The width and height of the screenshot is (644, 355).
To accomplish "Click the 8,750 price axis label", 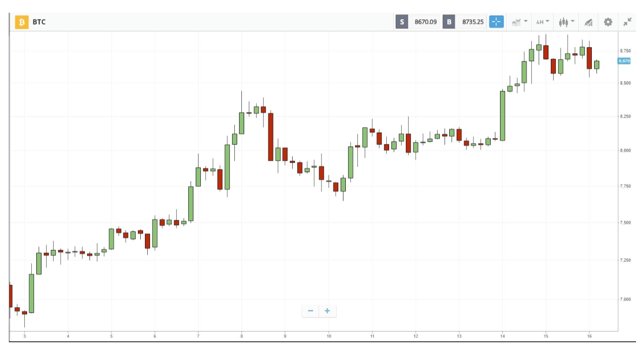I will pyautogui.click(x=625, y=51).
